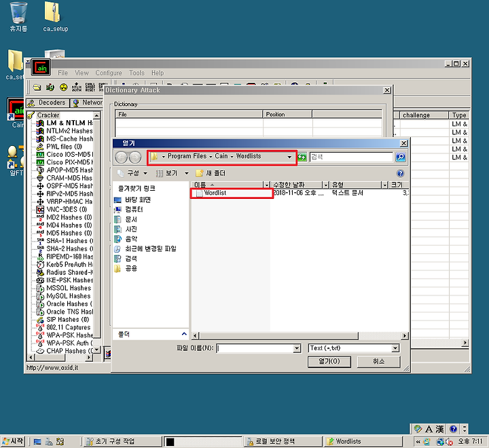Open the 파일 이름 combo box dropdown
The image size is (489, 448).
(x=297, y=348)
